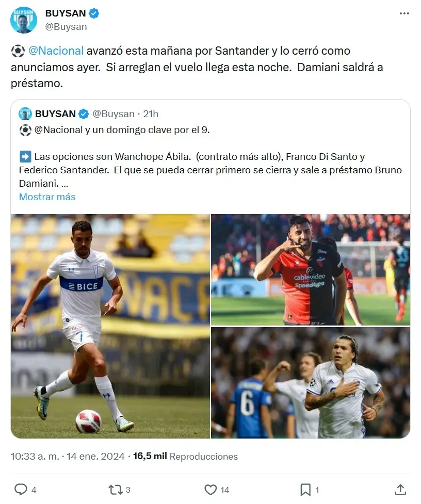Open the quoted tweet's BUYSAN author name
The height and width of the screenshot is (504, 421).
click(55, 114)
